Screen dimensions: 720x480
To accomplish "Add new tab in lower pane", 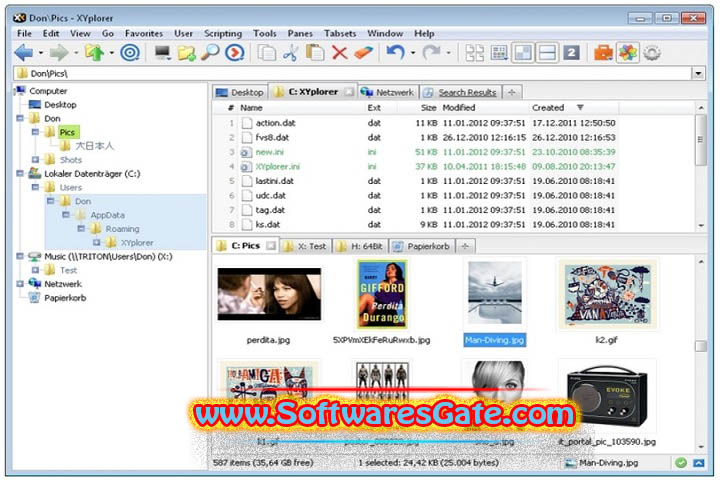I will pos(465,246).
